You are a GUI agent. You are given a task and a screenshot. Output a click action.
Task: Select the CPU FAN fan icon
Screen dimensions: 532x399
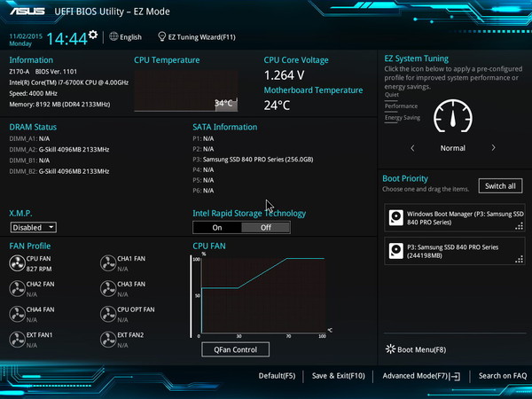17,263
